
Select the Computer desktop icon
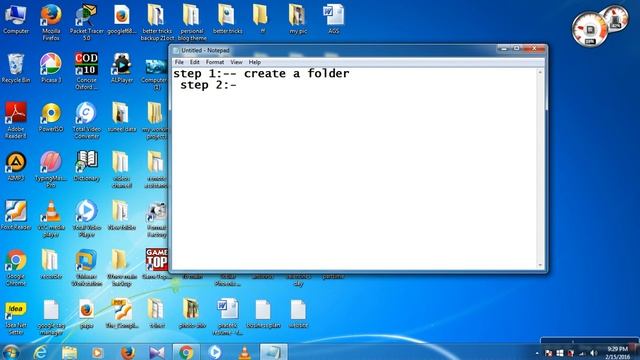[x=16, y=19]
